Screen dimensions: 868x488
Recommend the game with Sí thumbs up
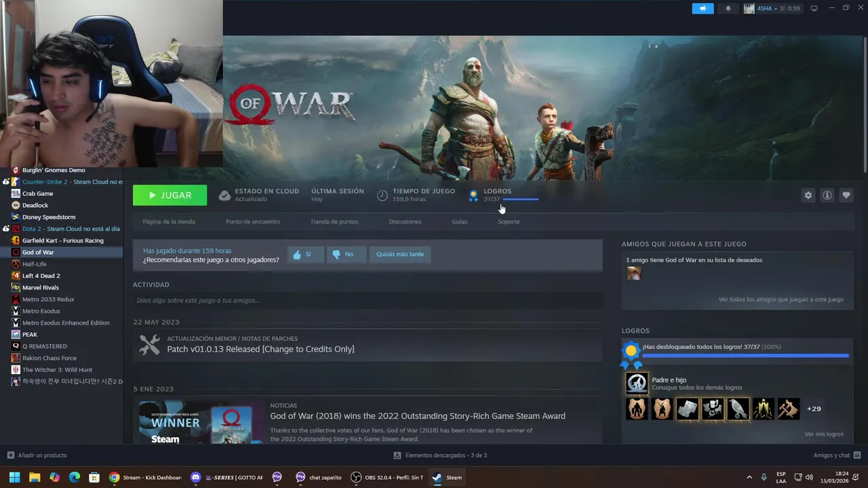tap(305, 254)
